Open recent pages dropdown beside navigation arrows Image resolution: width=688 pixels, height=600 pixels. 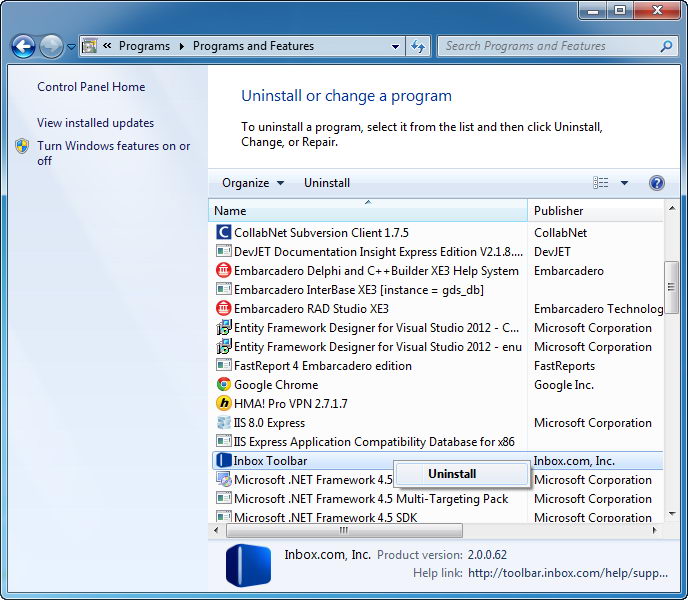tap(71, 46)
